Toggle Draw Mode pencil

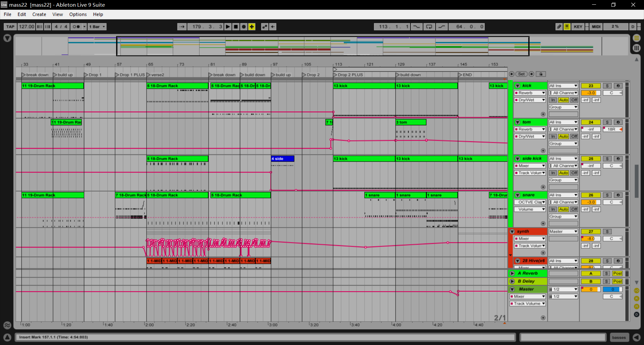559,27
